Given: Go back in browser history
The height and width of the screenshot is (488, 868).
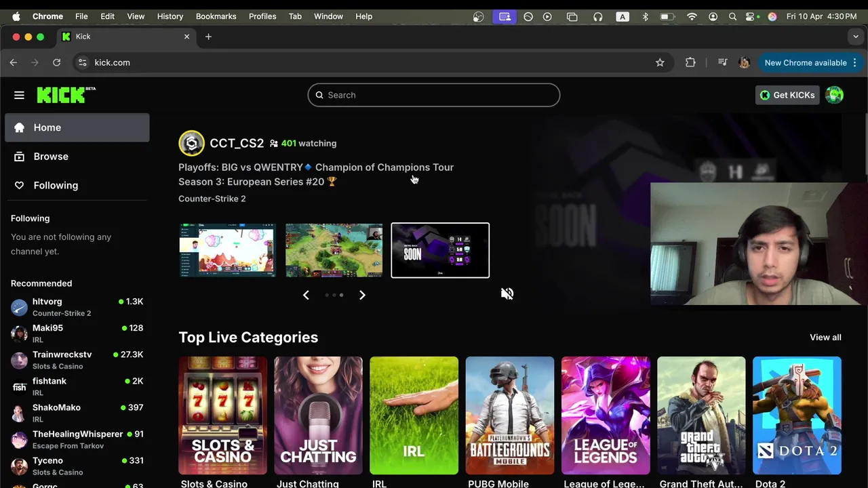Looking at the screenshot, I should 14,62.
